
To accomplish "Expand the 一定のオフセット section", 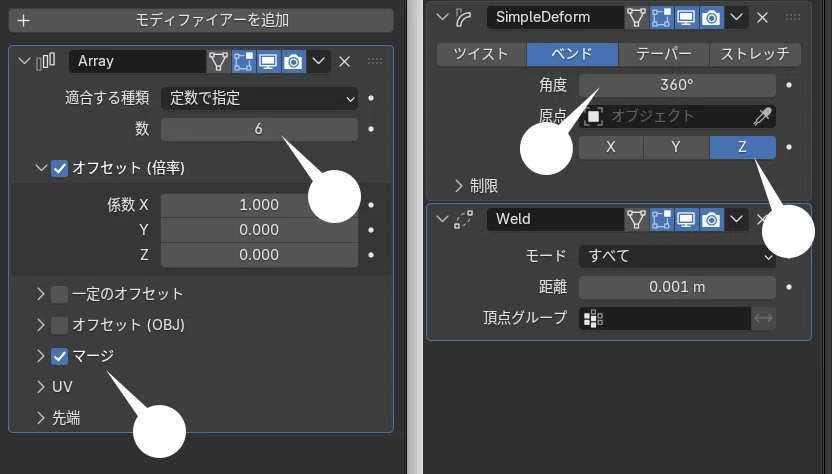I will click(x=41, y=294).
